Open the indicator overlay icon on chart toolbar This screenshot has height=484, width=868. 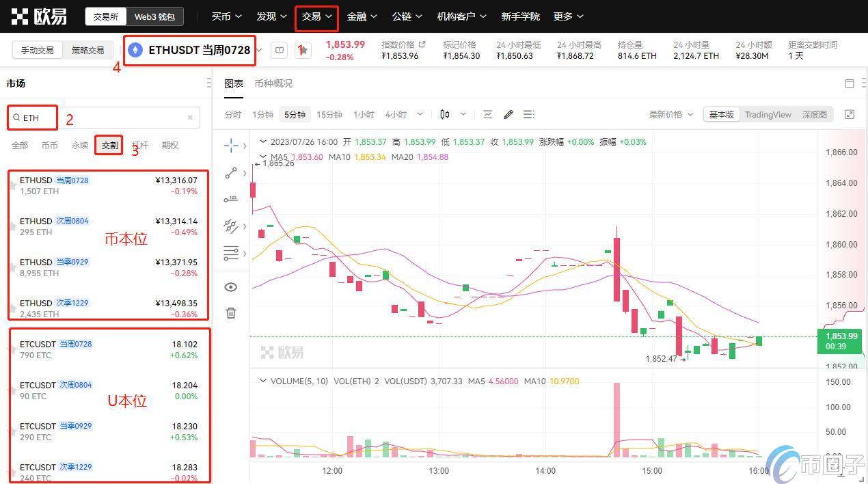488,114
